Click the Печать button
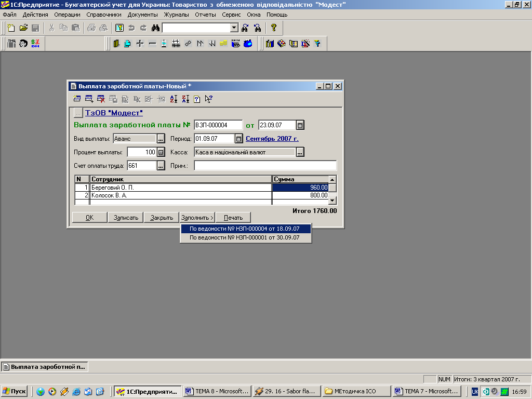Screen dimensions: 532x399 point(233,218)
